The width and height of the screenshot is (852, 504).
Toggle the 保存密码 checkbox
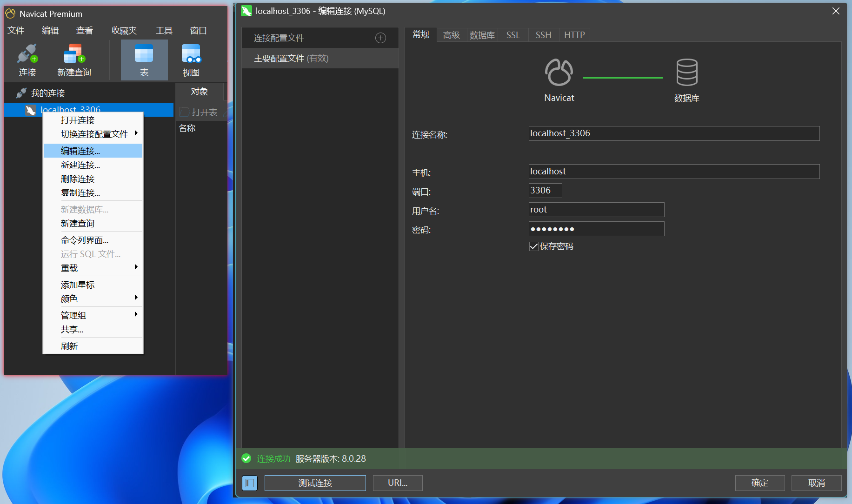(534, 246)
